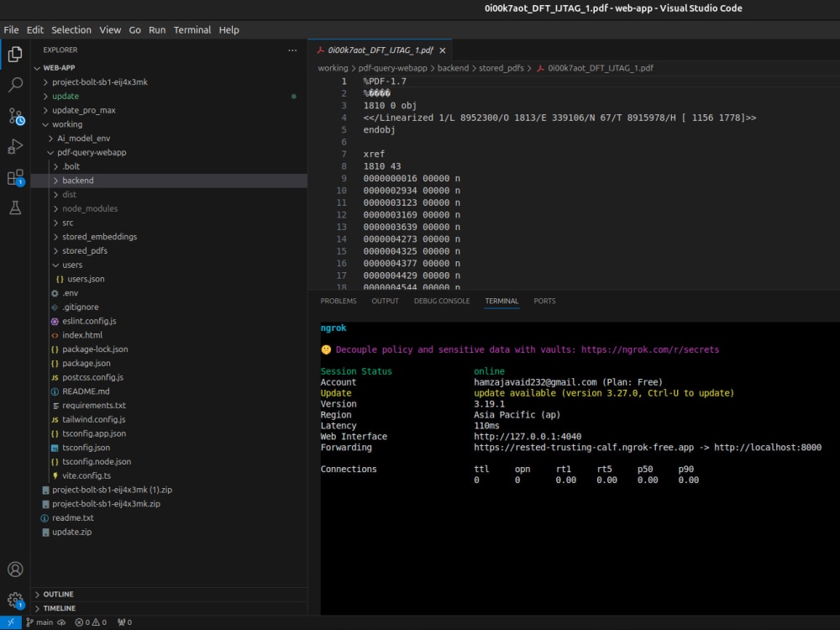Open the Explorer view in activity bar
The image size is (840, 630).
tap(15, 54)
